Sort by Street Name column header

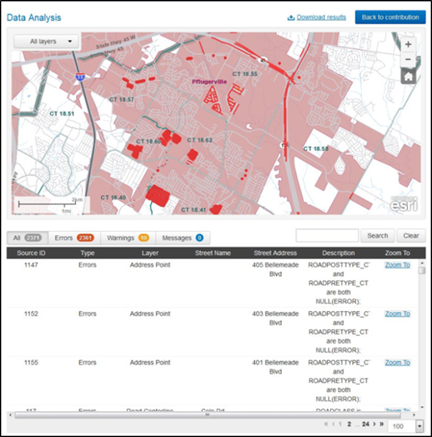coord(213,253)
